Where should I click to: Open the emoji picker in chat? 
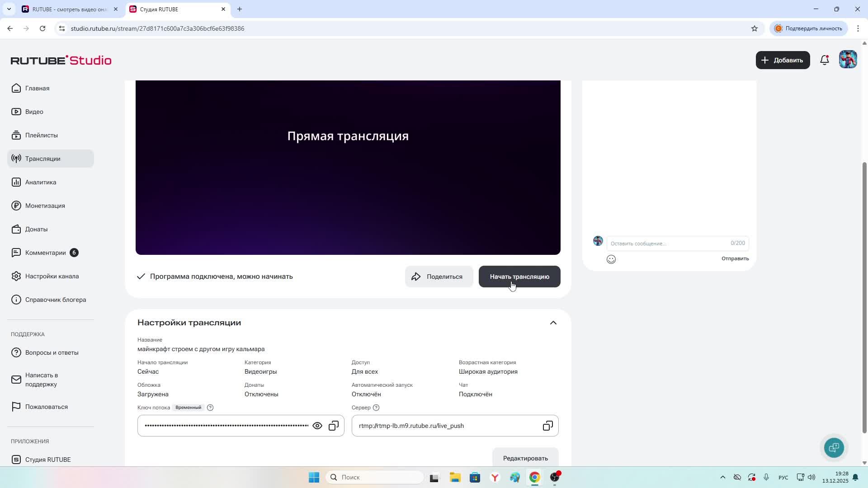pos(611,259)
